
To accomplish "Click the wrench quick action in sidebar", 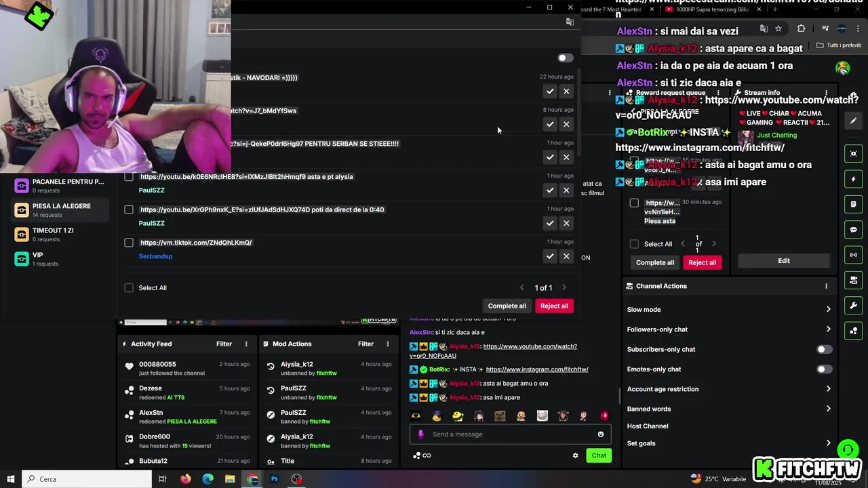I will click(x=854, y=306).
